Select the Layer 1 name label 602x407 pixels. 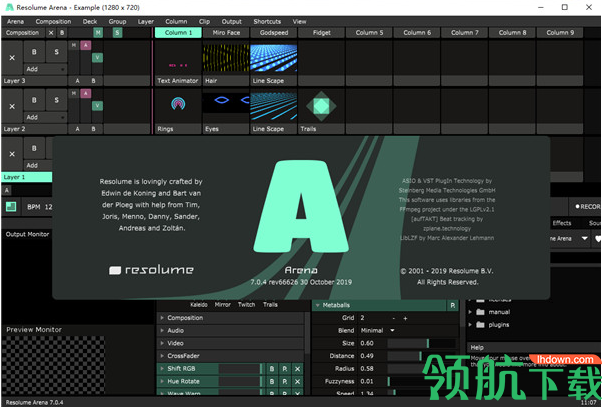coord(26,177)
